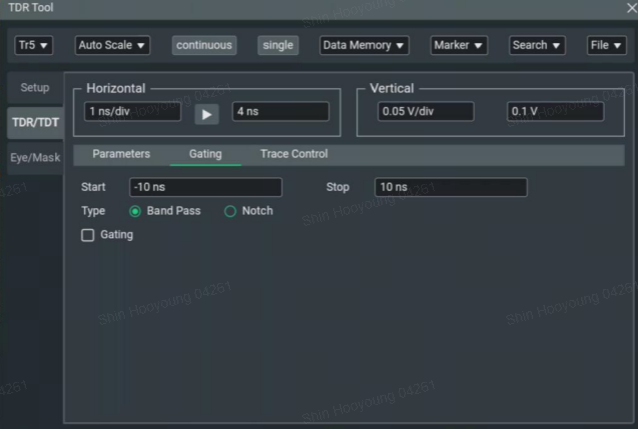The width and height of the screenshot is (638, 429).
Task: Open the Data Memory dropdown
Action: 364,45
